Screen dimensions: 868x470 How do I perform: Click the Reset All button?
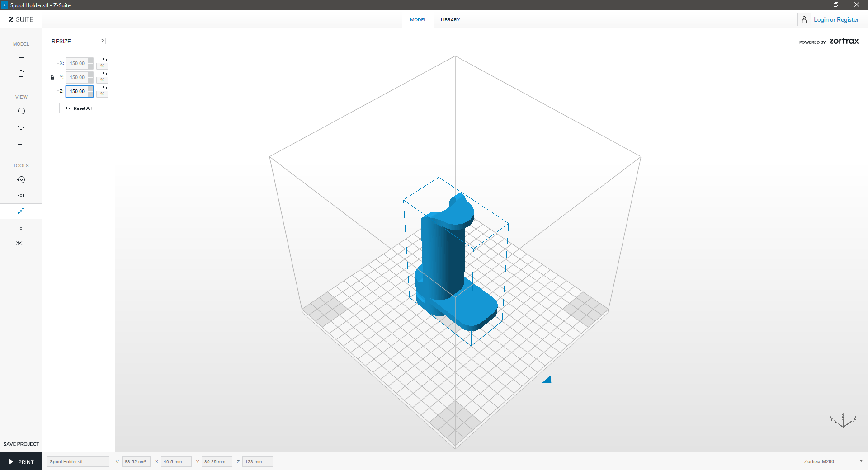79,108
